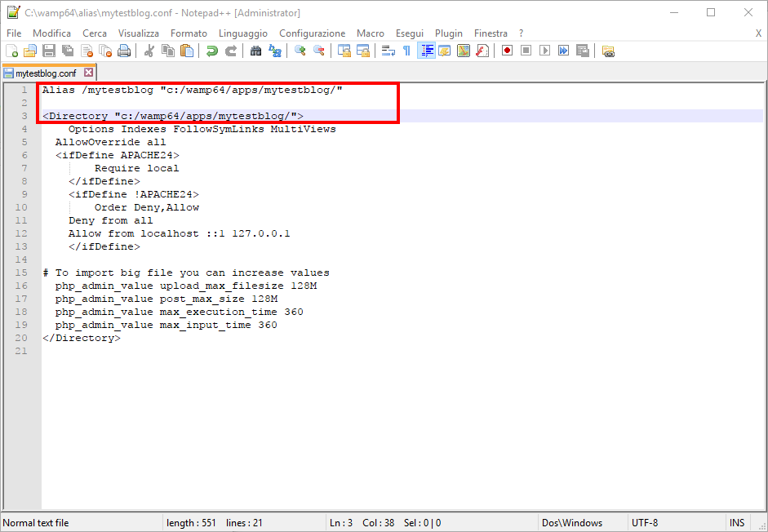
Task: Click the X at menu bar right end
Action: click(759, 33)
